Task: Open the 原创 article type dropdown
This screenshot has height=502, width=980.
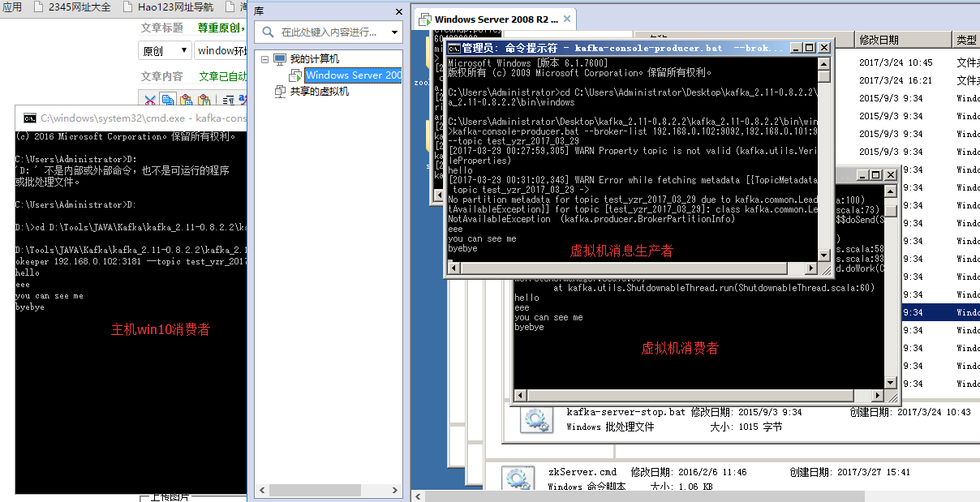Action: (165, 51)
